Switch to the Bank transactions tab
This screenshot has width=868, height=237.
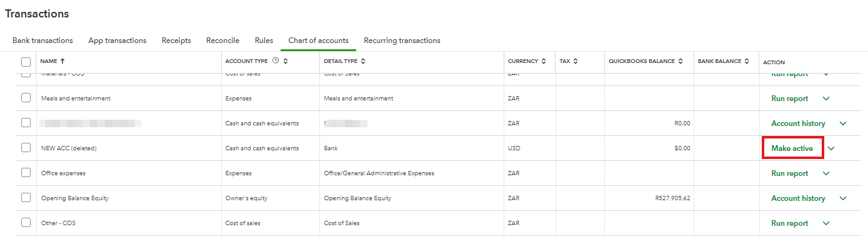pos(42,41)
